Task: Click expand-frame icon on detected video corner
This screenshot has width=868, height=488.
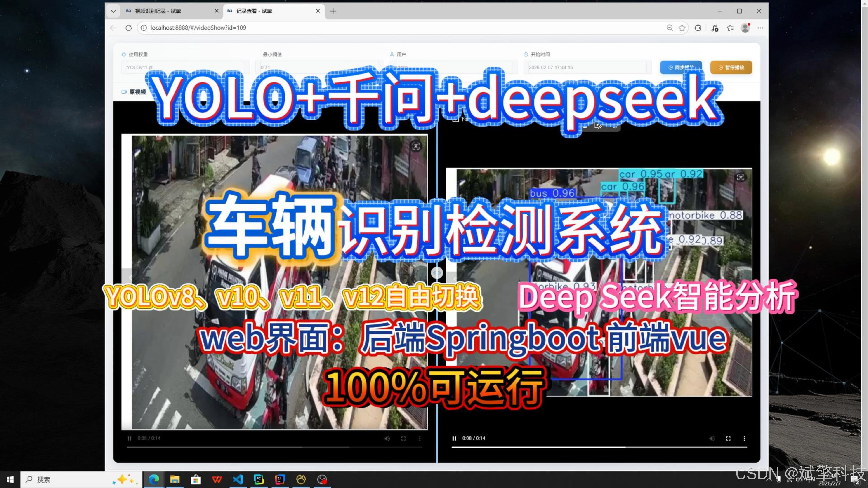Action: tap(740, 178)
